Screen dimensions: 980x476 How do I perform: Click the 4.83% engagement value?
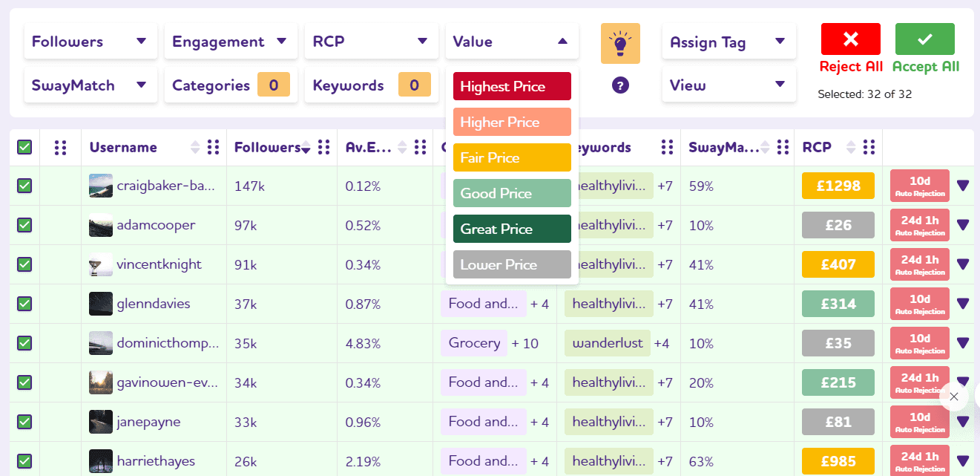tap(363, 344)
